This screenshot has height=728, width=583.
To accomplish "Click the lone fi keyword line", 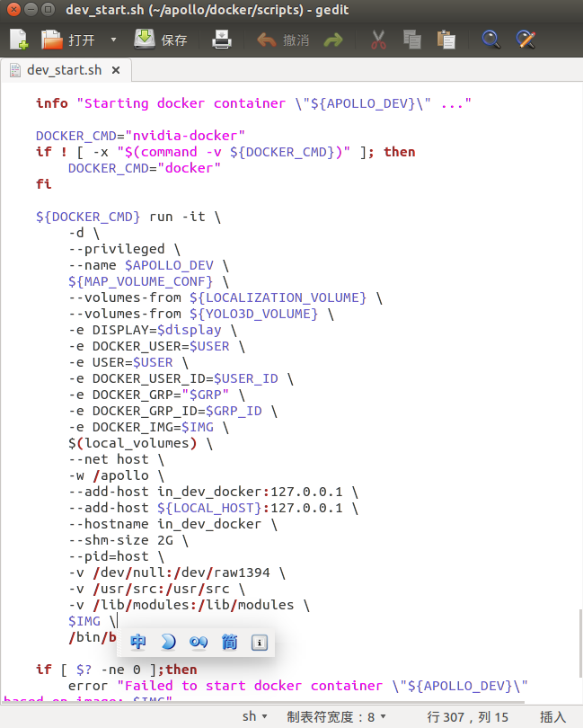I will [x=44, y=184].
